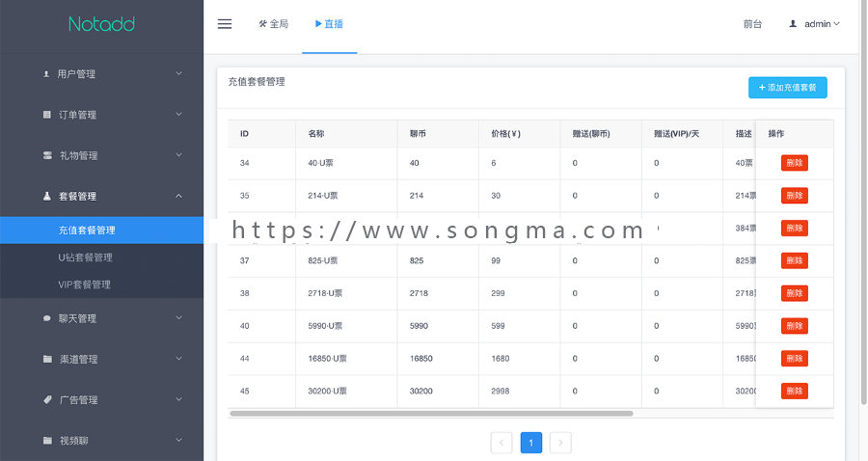The image size is (868, 461).
Task: Collapse the 套餐管理 menu chevron
Action: (178, 196)
